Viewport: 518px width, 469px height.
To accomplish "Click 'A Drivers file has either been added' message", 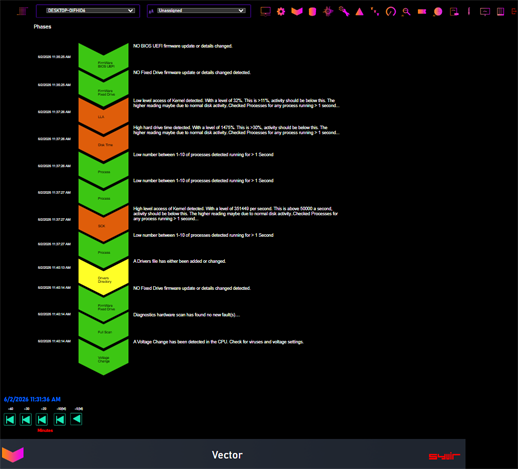I will (179, 261).
